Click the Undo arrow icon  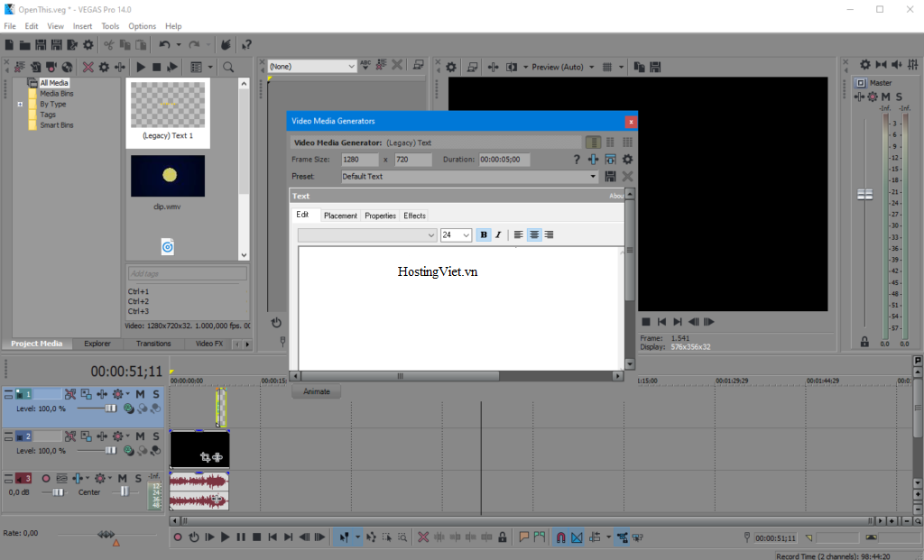click(164, 45)
